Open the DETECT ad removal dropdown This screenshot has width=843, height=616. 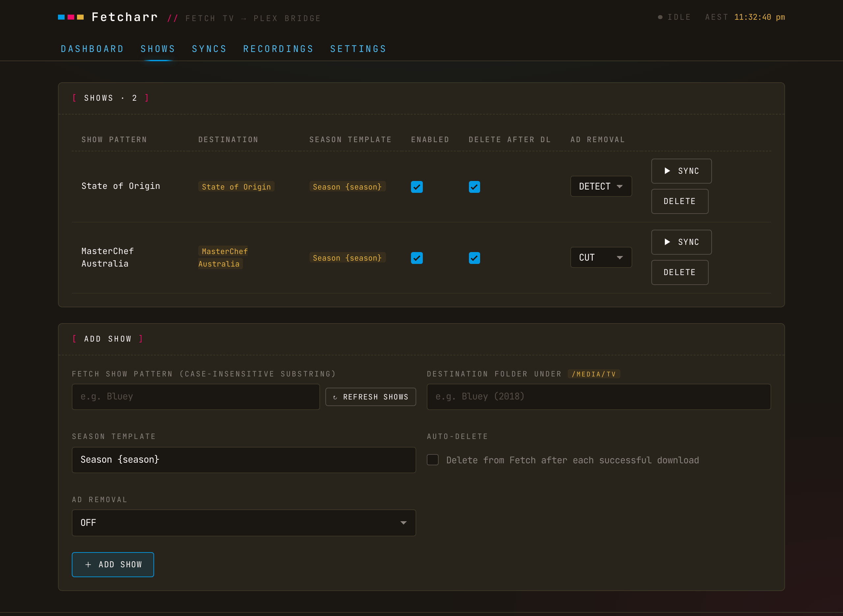click(601, 187)
